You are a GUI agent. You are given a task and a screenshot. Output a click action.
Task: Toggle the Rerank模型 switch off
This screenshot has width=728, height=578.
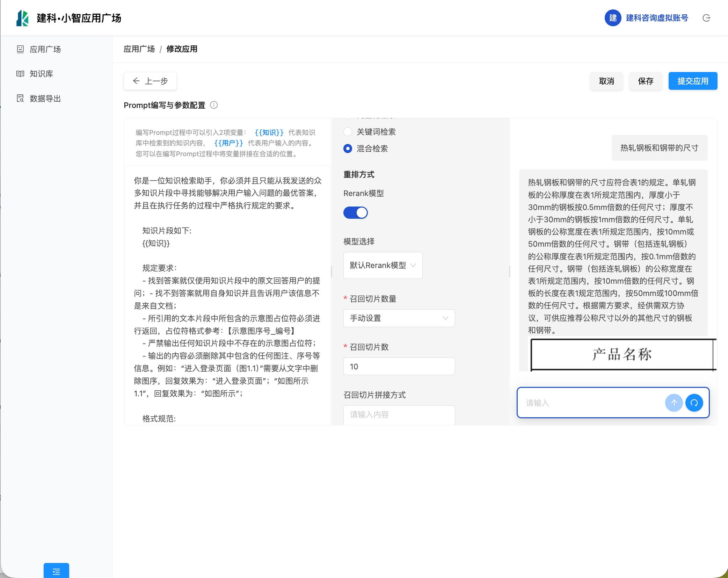[355, 212]
